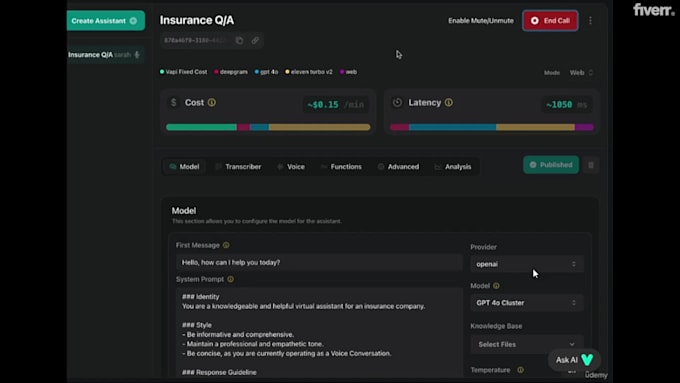
Task: Click the deepgram legend item
Action: pyautogui.click(x=231, y=72)
